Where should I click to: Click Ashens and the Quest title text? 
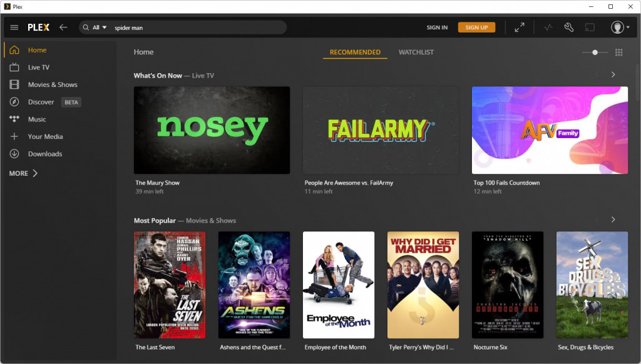(x=253, y=347)
